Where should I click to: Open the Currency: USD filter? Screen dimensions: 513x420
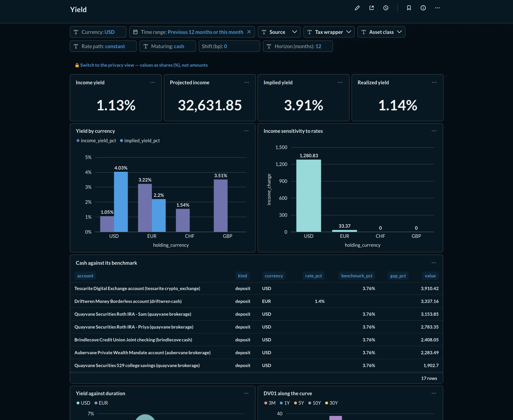98,32
